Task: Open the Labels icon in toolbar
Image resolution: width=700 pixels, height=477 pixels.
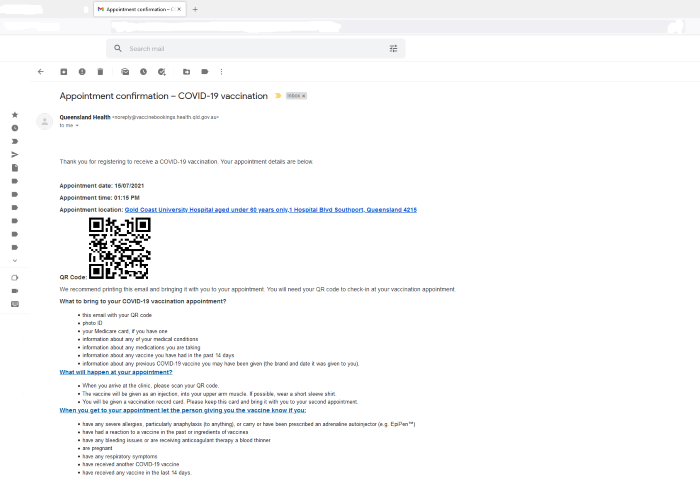Action: pyautogui.click(x=204, y=72)
